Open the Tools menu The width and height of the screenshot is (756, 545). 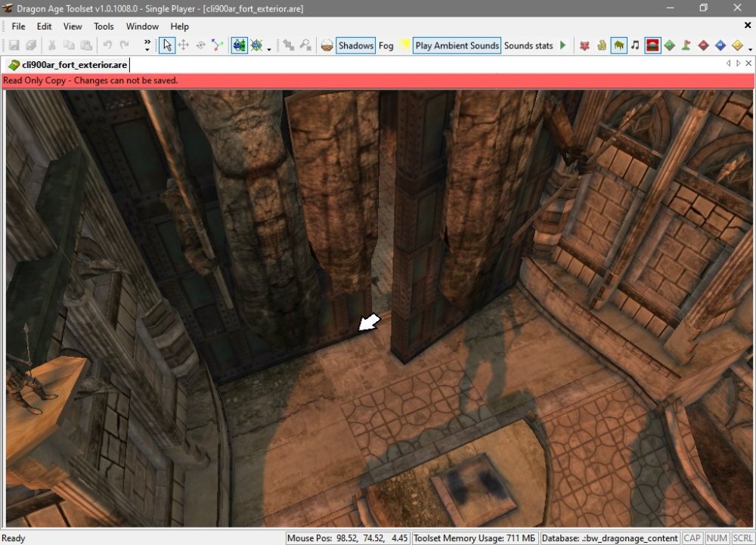[104, 26]
